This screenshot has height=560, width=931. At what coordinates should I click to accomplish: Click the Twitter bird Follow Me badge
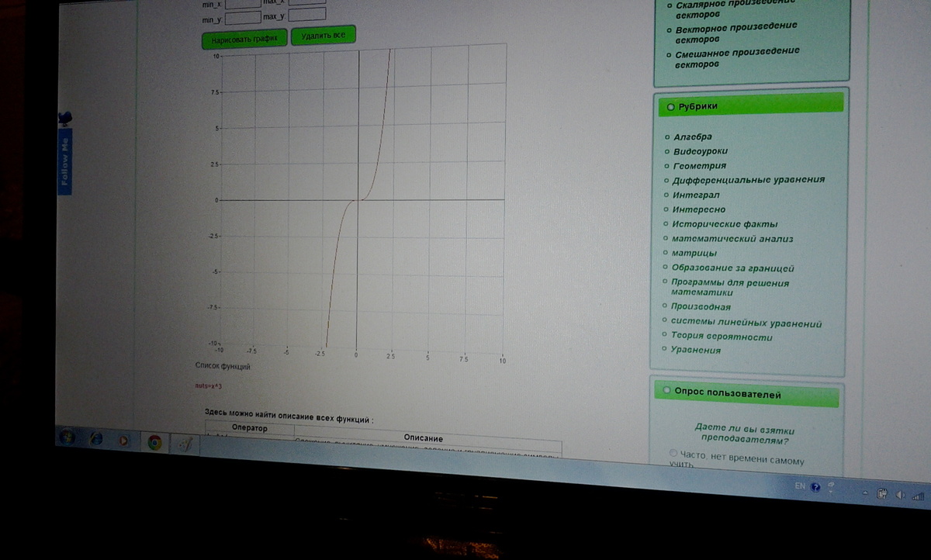point(65,152)
